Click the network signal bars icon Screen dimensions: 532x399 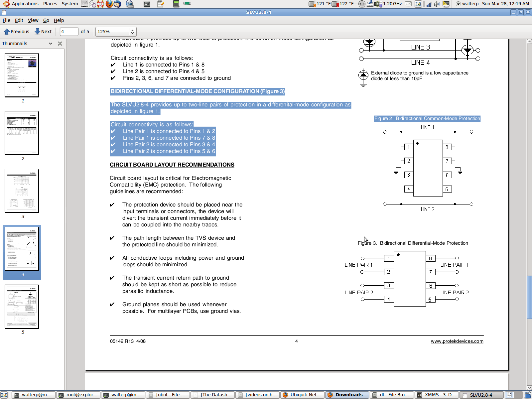tap(429, 4)
